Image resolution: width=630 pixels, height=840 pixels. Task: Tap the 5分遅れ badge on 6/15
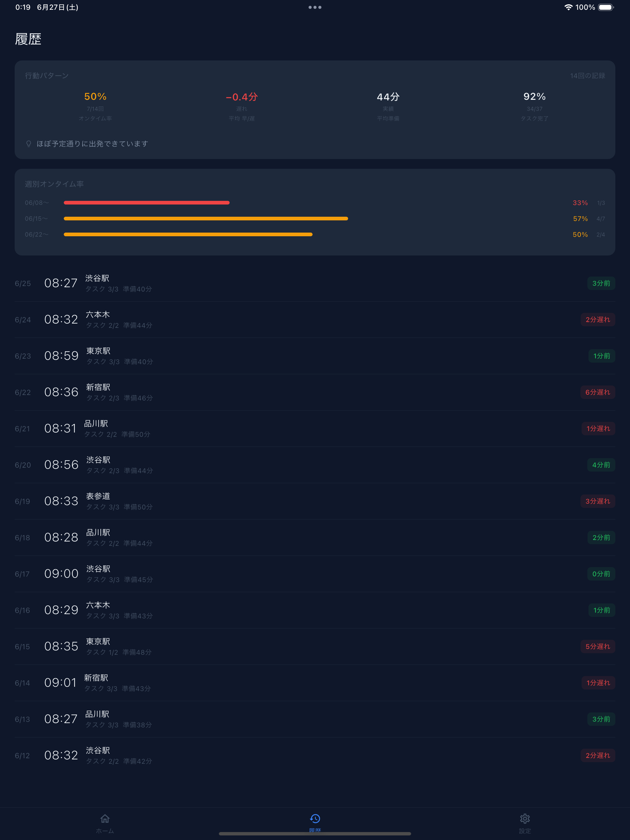(x=598, y=646)
